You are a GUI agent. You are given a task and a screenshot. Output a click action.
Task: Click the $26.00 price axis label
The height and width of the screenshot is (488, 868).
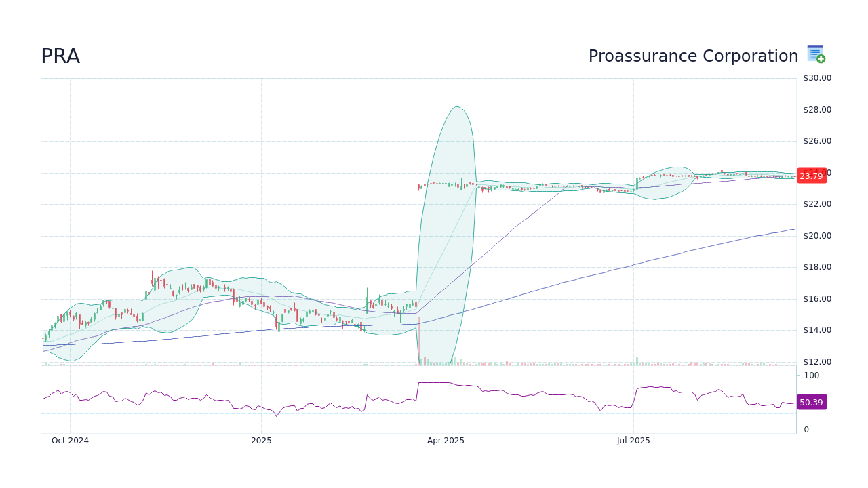point(817,141)
